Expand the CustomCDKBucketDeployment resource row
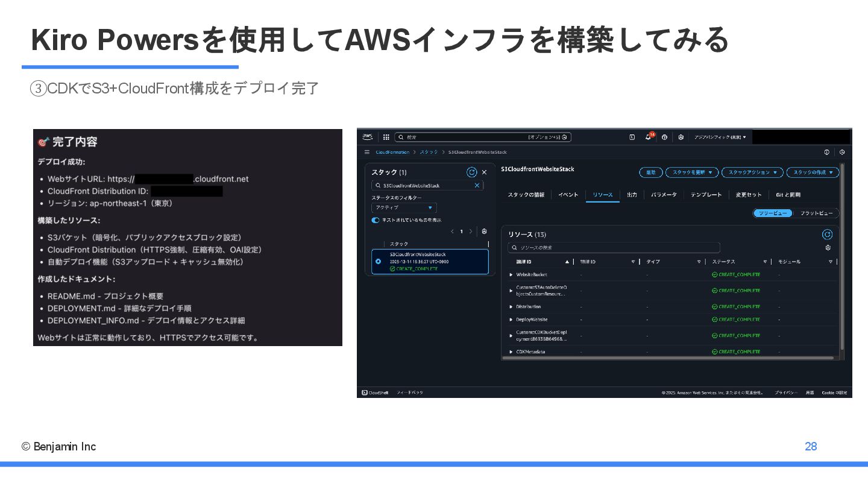The width and height of the screenshot is (868, 489). pyautogui.click(x=511, y=335)
